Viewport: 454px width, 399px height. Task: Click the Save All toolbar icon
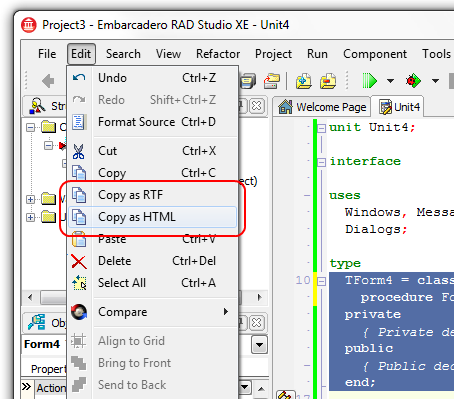[248, 81]
